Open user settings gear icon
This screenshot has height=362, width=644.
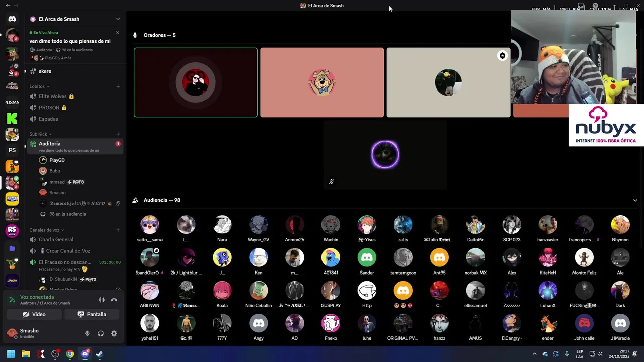[114, 333]
